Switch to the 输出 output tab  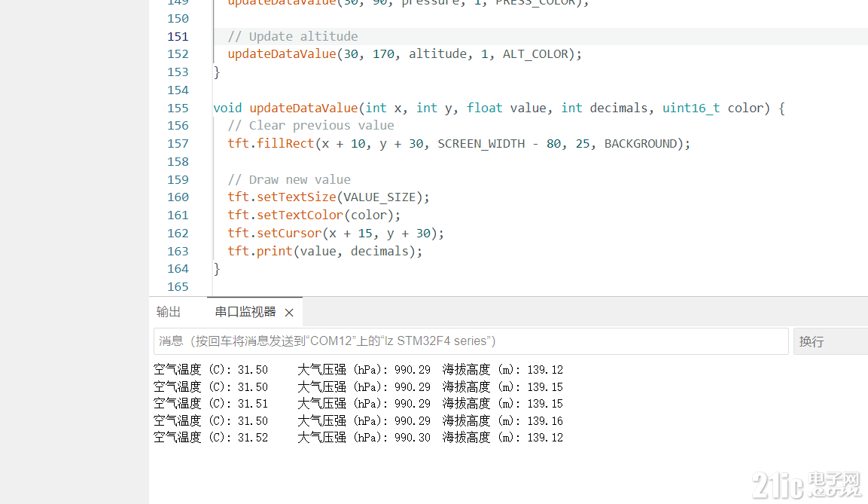point(169,312)
